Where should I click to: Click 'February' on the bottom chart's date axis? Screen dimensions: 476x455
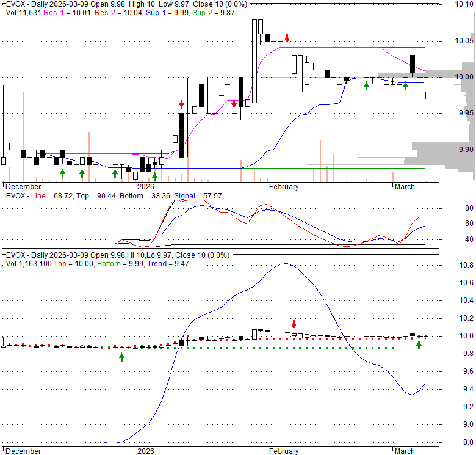point(284,451)
